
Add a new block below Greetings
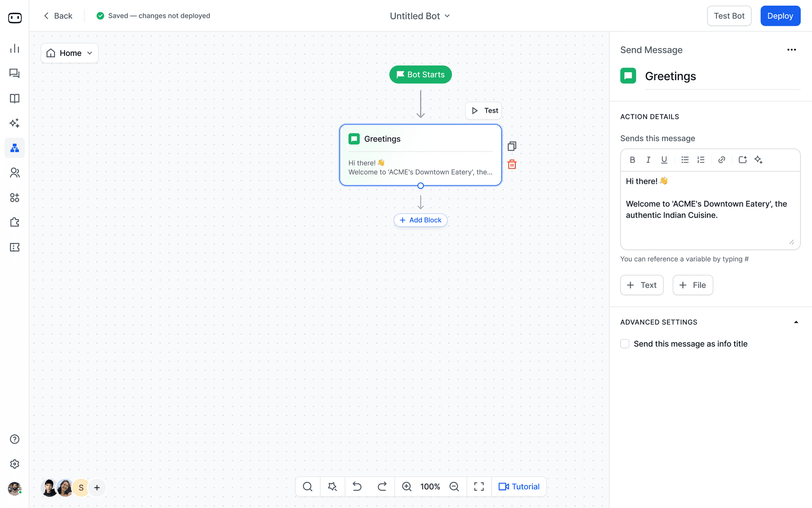[x=420, y=220]
